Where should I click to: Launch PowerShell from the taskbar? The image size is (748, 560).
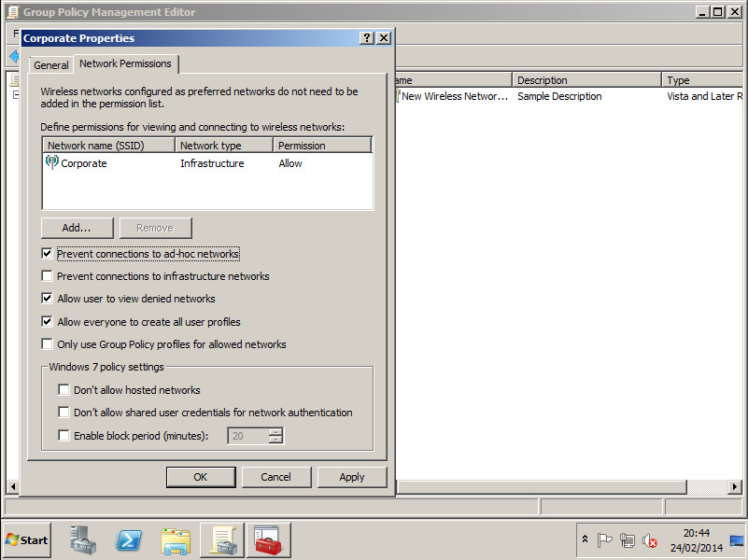(129, 540)
